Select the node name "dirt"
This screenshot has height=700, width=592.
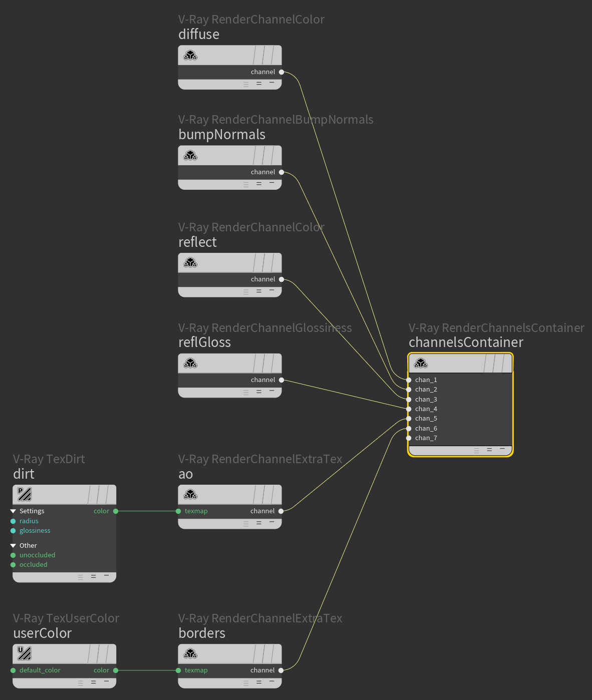pos(24,474)
